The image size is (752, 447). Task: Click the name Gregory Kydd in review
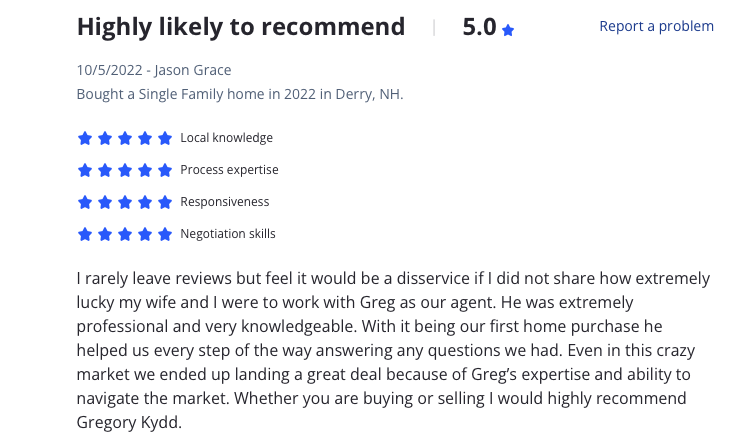click(128, 423)
